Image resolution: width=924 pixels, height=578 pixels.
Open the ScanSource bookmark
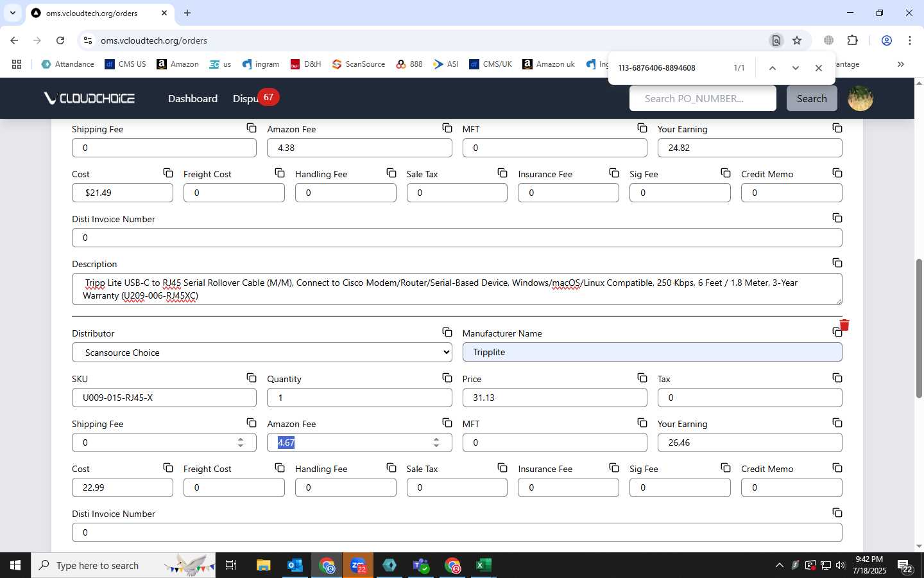pos(359,64)
